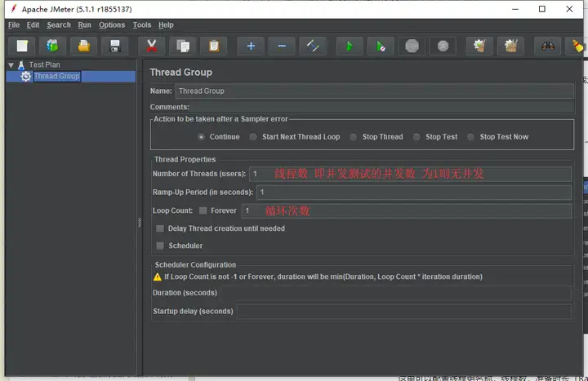Open the File menu

coord(14,25)
